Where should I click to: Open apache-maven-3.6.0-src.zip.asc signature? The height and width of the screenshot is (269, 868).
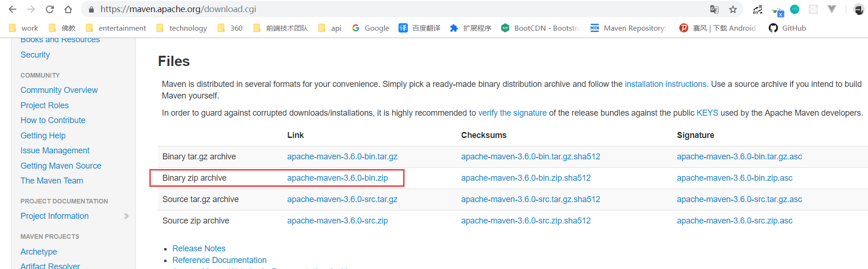coord(735,221)
